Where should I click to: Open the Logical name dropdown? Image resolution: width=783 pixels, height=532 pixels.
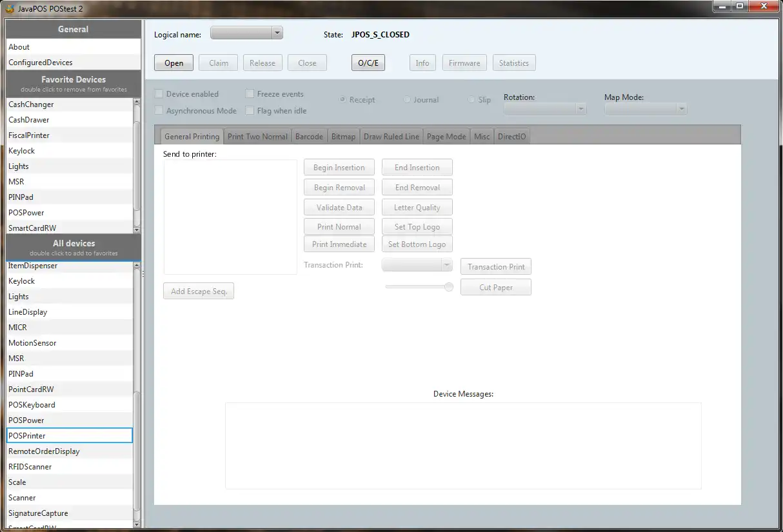tap(246, 34)
